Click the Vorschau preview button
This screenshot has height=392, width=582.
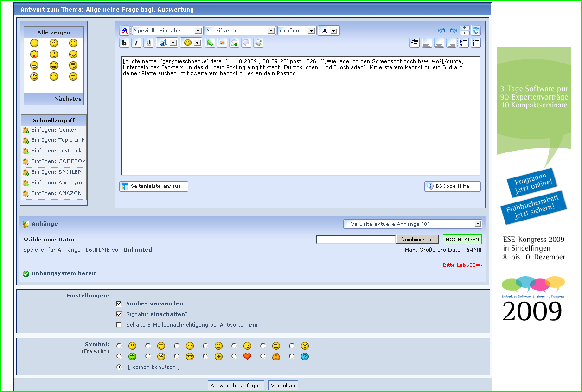tap(283, 386)
